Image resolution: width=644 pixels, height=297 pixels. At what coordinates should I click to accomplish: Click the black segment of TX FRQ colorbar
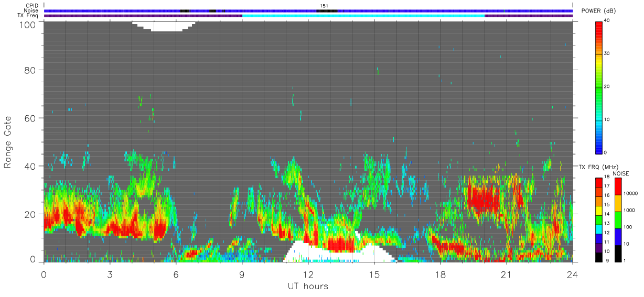pyautogui.click(x=599, y=257)
